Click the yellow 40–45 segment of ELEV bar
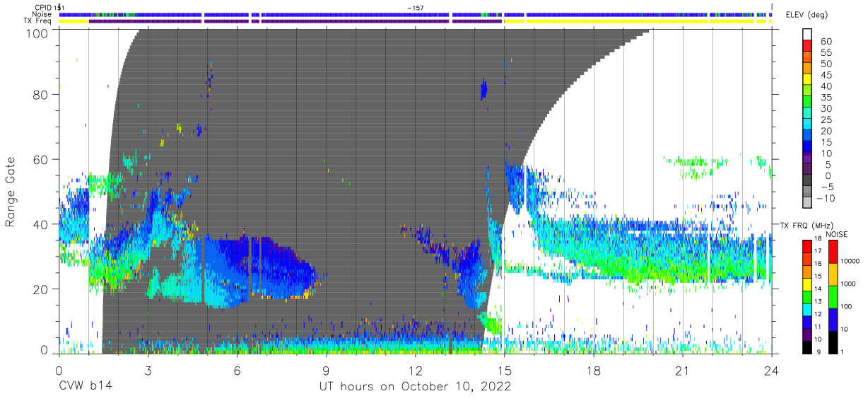Viewport: 868px width, 401px height. (808, 80)
